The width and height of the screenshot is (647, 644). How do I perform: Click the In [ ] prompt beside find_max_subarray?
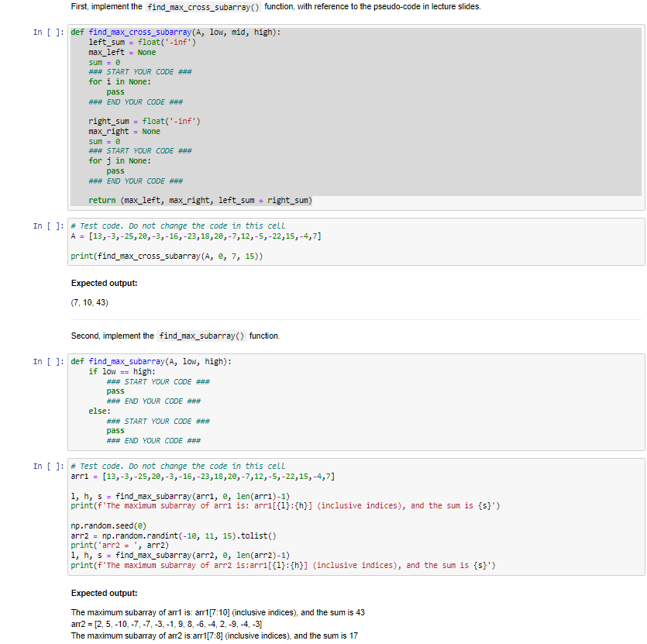coord(49,362)
